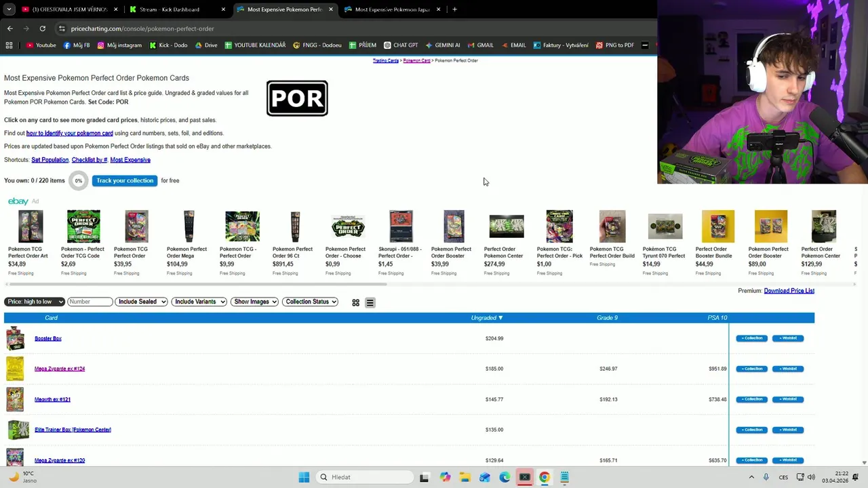868x488 pixels.
Task: Open a new browser tab
Action: point(454,9)
